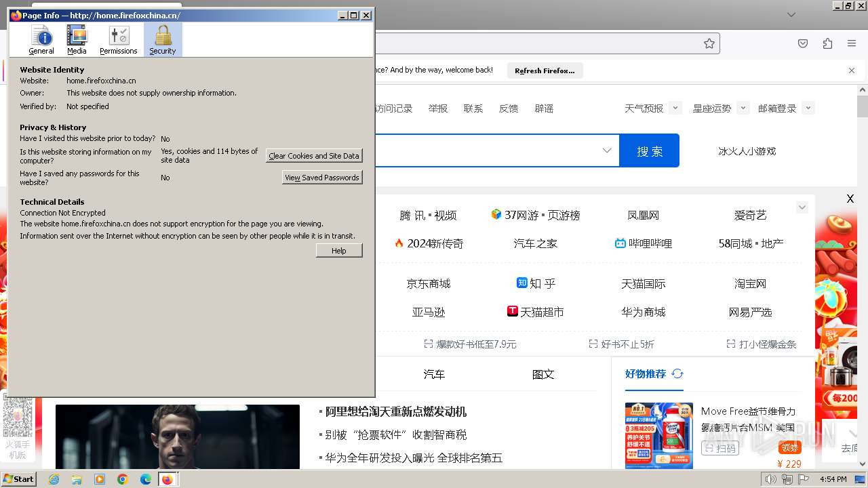The image size is (868, 488).
Task: Click the red 天猫超市 icon
Action: tap(513, 311)
